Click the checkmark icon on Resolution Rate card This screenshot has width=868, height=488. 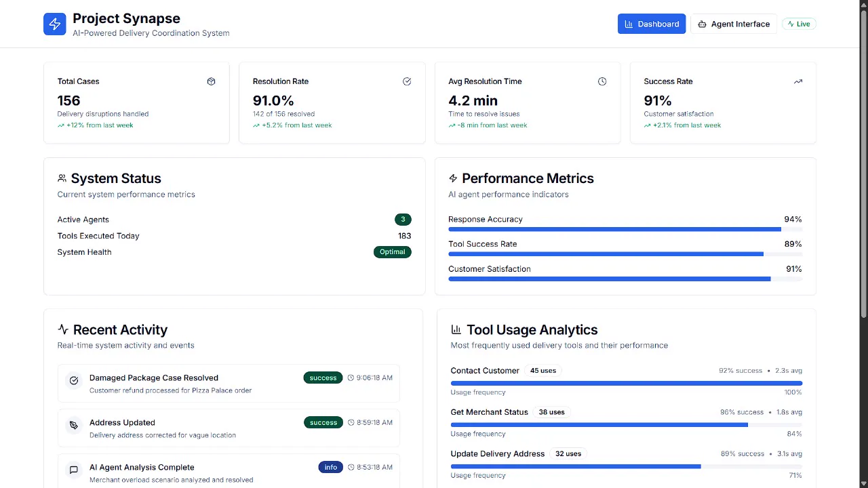point(407,81)
